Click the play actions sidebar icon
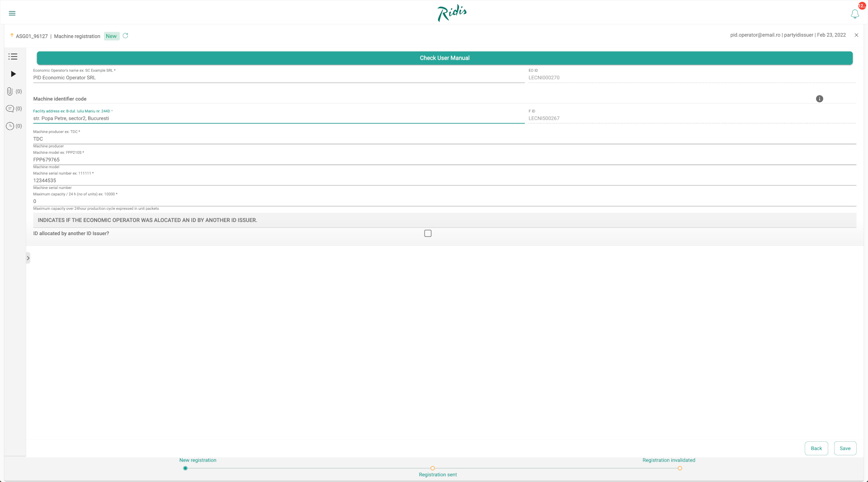The height and width of the screenshot is (482, 868). pyautogui.click(x=14, y=74)
